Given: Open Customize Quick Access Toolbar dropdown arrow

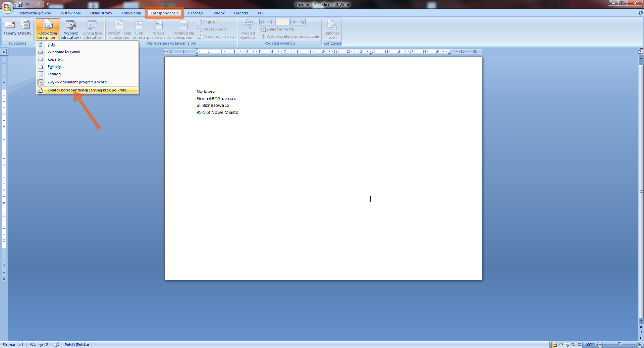Looking at the screenshot, I should coord(48,4).
